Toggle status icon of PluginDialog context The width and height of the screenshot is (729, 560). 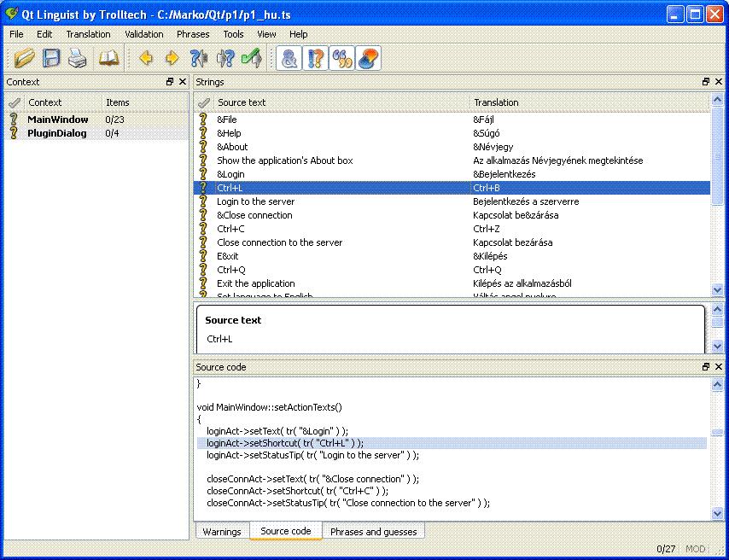[14, 133]
